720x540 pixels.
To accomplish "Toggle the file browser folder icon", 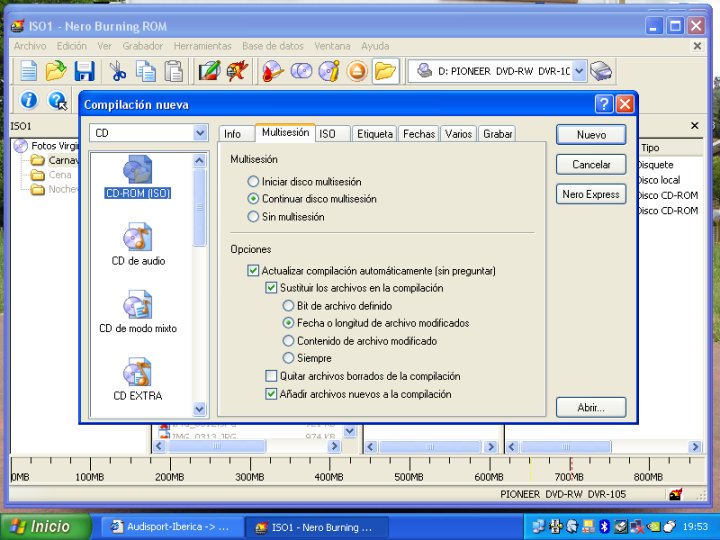I will point(385,72).
